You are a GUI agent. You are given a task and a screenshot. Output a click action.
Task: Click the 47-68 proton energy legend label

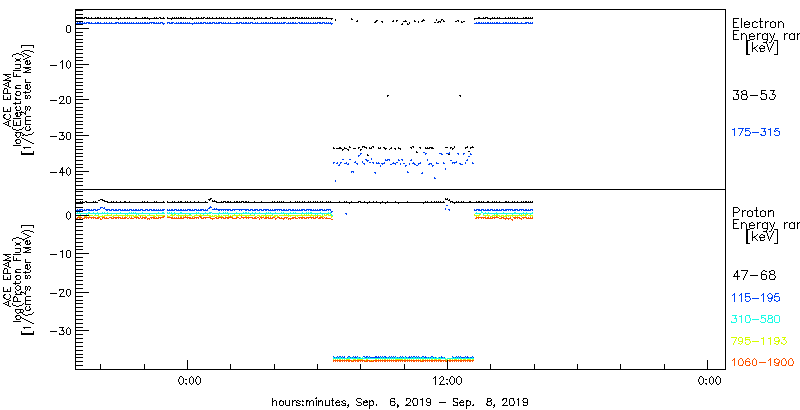click(754, 276)
